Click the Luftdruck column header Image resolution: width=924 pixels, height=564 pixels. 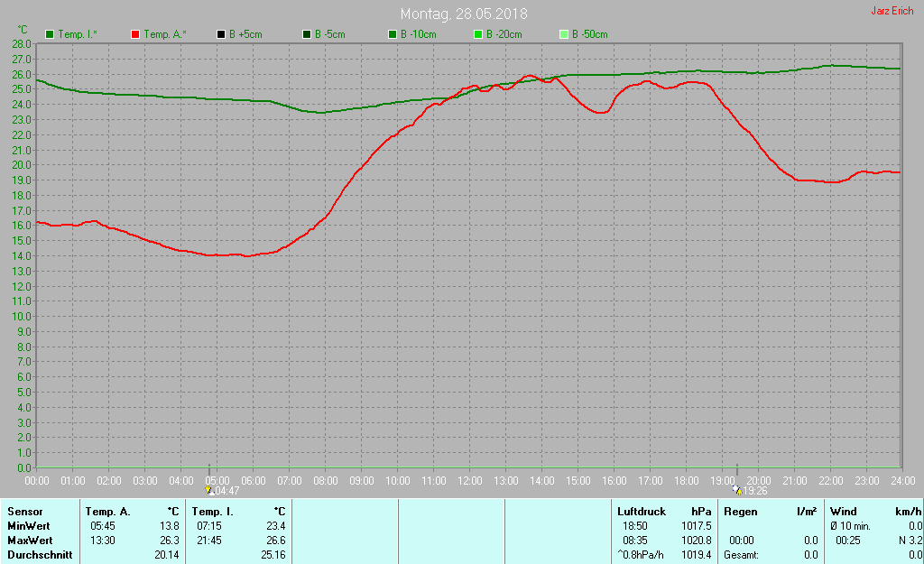[x=642, y=512]
